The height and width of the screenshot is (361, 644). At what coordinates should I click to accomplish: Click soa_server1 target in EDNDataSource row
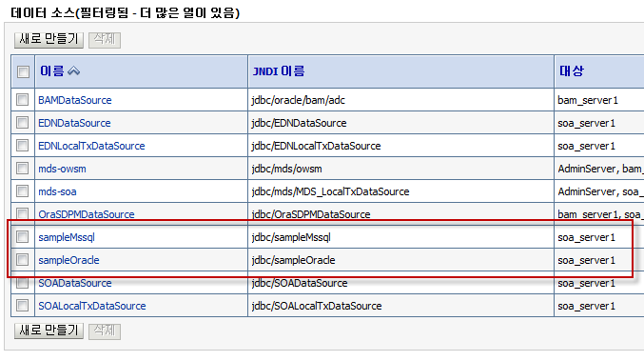(587, 123)
